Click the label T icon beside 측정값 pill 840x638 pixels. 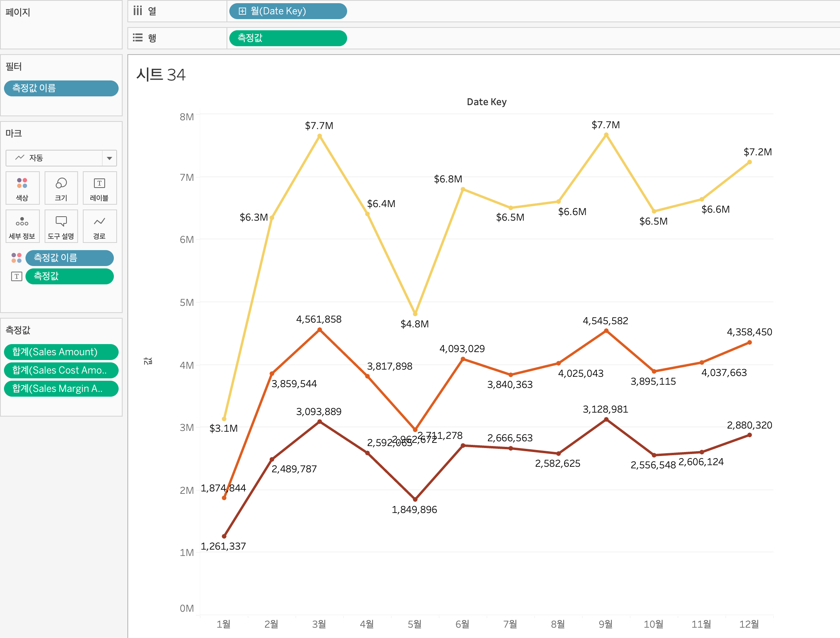click(16, 276)
